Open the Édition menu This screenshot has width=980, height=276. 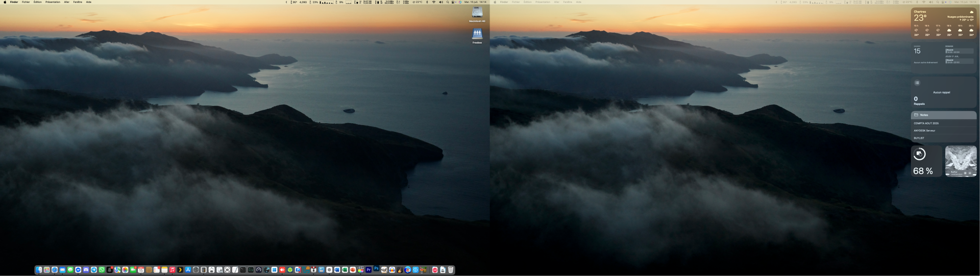[x=38, y=2]
